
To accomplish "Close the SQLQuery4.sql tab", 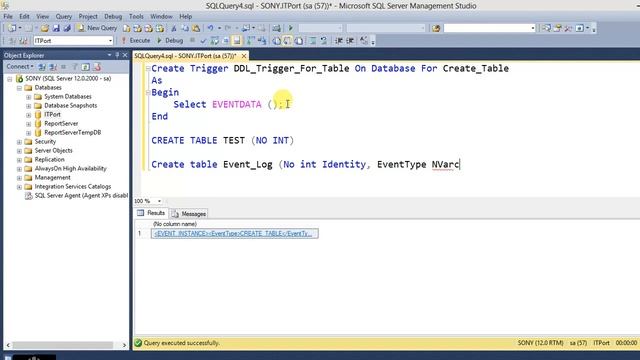I will [244, 56].
